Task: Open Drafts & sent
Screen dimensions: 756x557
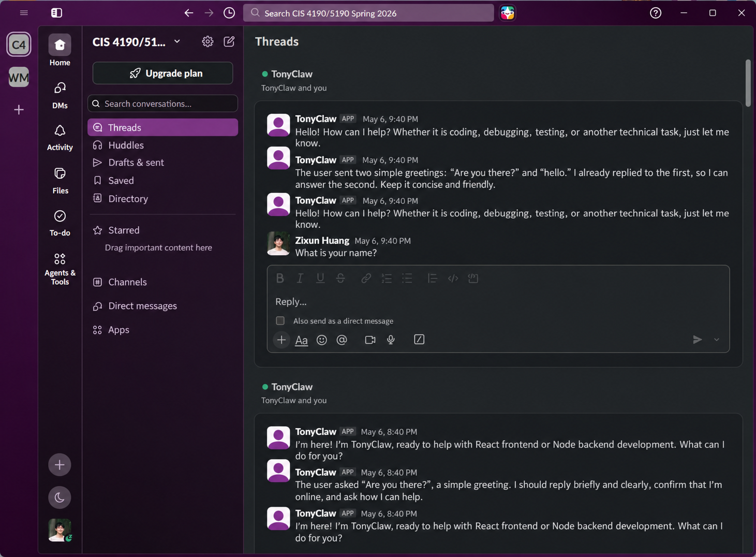Action: click(162, 163)
